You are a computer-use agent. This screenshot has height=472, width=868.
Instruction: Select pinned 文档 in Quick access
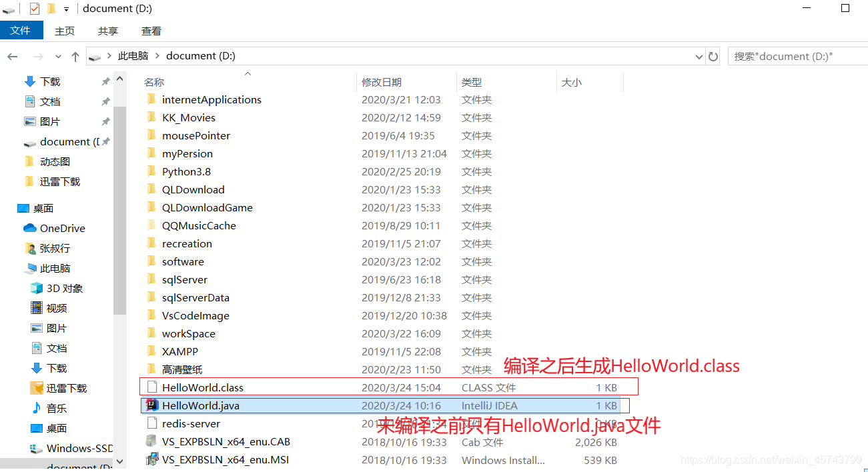tap(50, 101)
